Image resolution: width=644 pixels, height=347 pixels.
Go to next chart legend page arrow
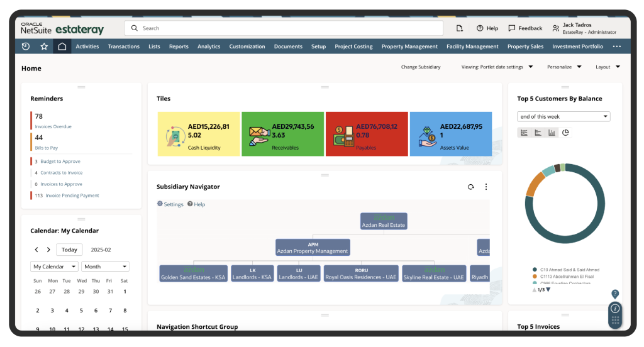click(548, 290)
